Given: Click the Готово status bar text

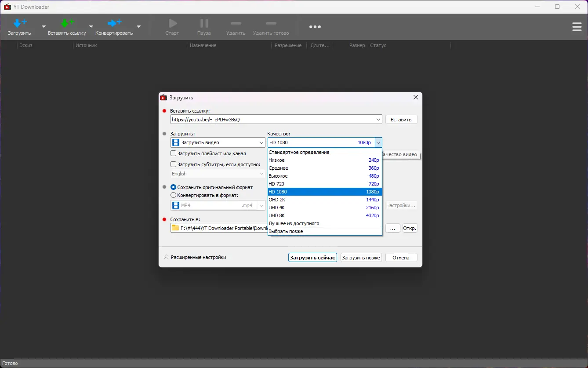Looking at the screenshot, I should pyautogui.click(x=10, y=364).
